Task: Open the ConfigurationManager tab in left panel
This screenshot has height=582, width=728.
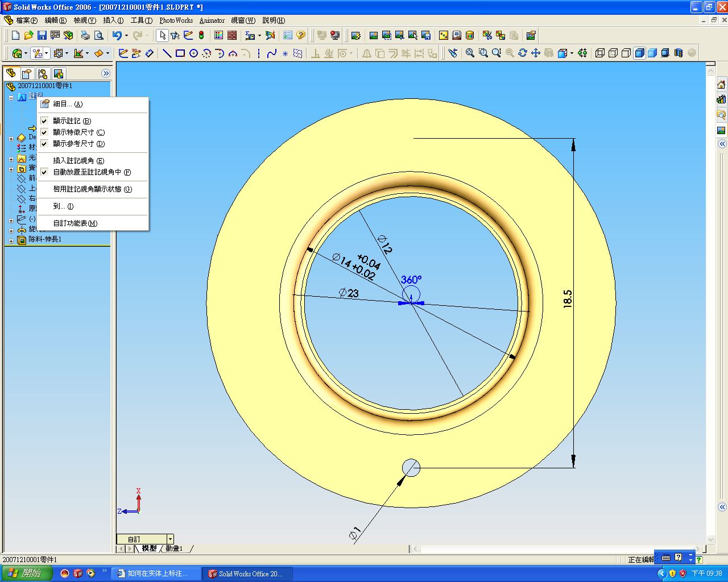Action: pos(42,73)
